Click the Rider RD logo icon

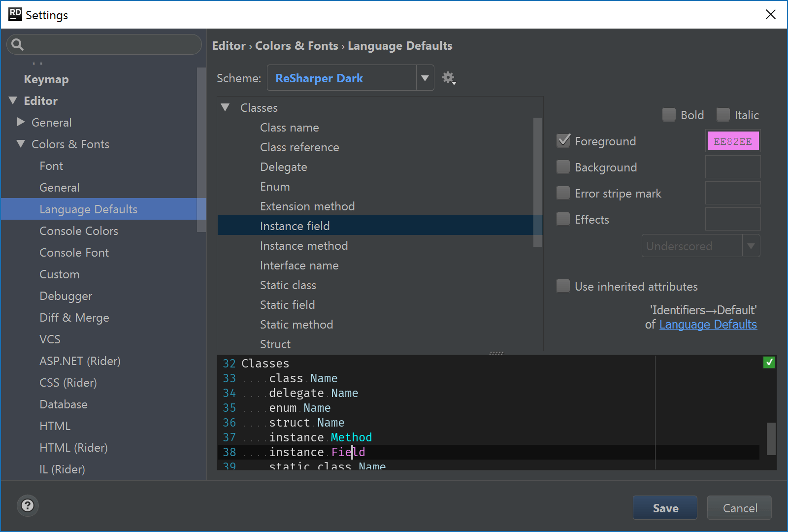pyautogui.click(x=15, y=14)
